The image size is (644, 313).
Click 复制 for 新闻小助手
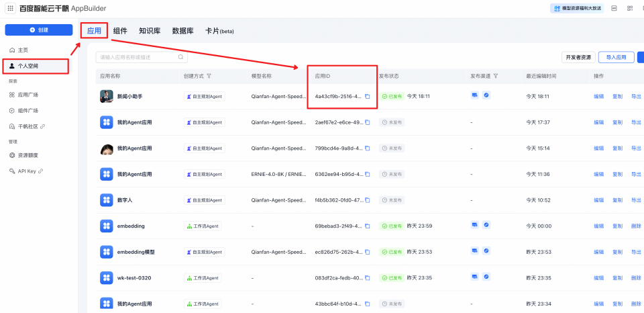tap(617, 97)
